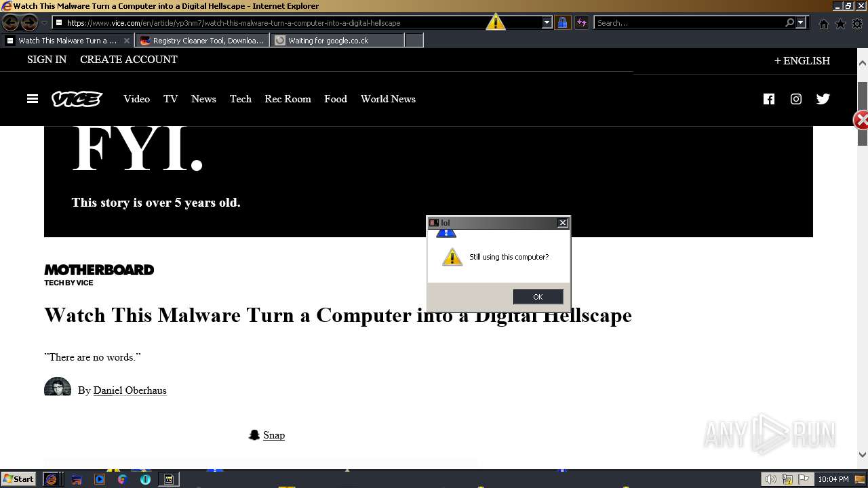Click the CREATE ACCOUNT link
The width and height of the screenshot is (868, 488).
tap(129, 60)
